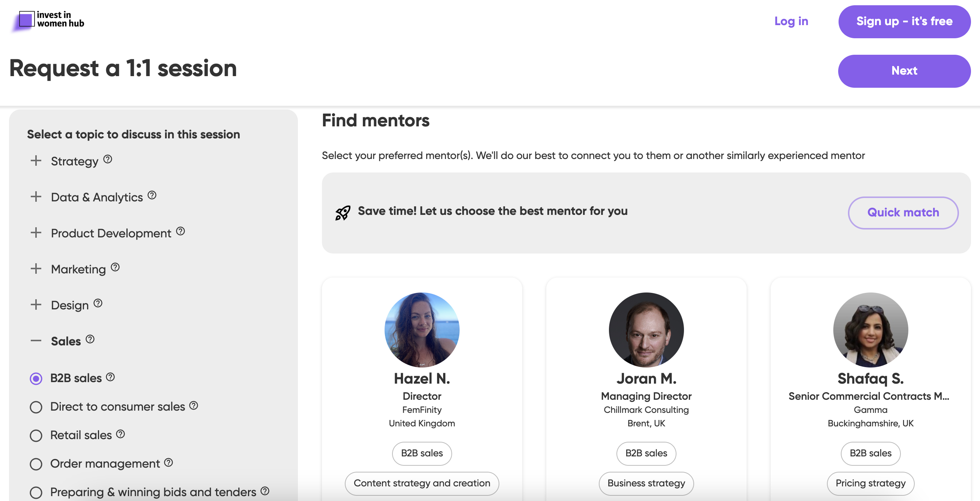This screenshot has width=980, height=501.
Task: Collapse the Sales topic section
Action: point(36,340)
